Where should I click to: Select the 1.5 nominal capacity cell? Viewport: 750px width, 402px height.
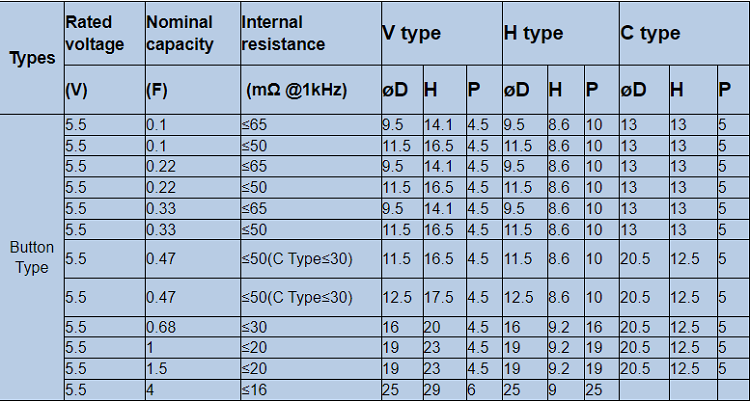coord(193,369)
